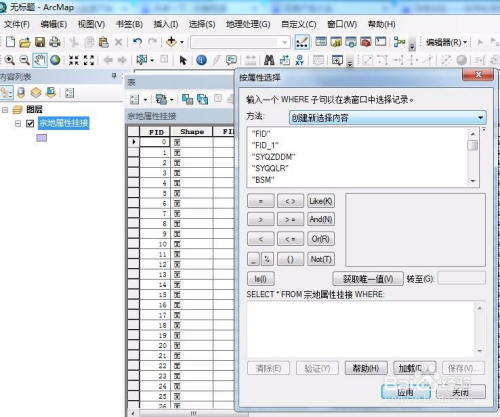Click Switch Selection icon in table toolbar
The image size is (500, 417).
[202, 99]
